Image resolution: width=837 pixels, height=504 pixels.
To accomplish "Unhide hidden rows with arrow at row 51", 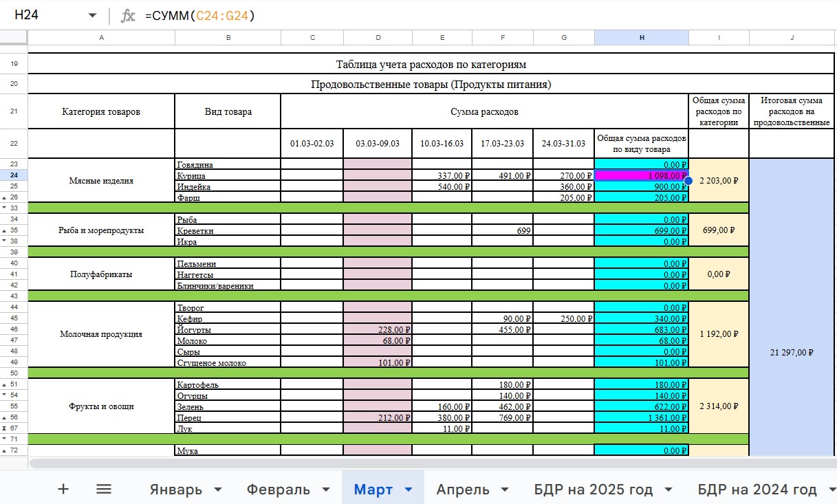I will click(x=4, y=385).
